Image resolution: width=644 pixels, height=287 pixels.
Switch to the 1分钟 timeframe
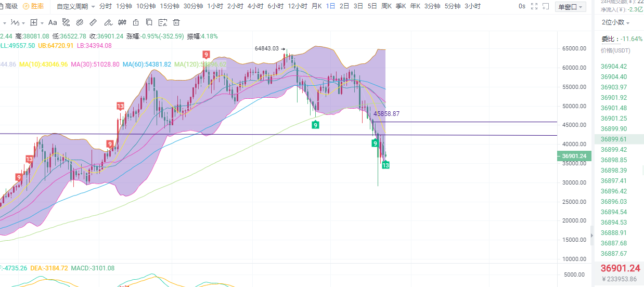point(124,6)
